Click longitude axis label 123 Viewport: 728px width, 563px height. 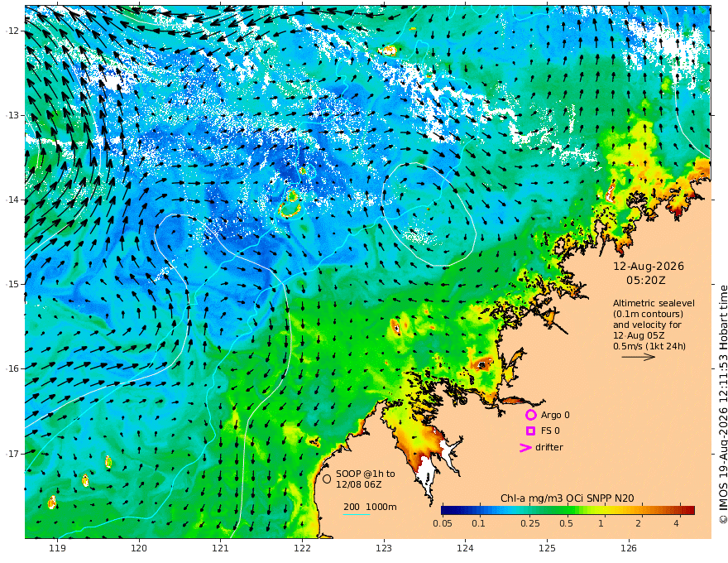(384, 549)
